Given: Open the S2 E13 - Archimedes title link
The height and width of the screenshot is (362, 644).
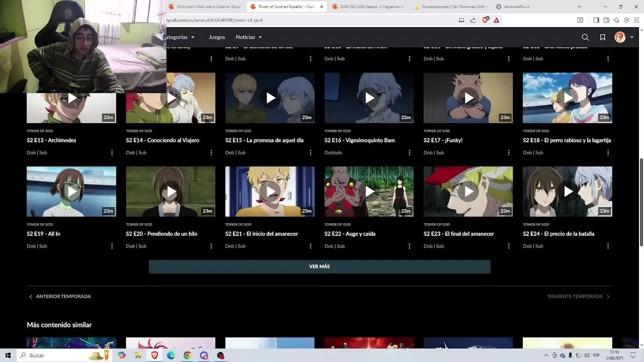Looking at the screenshot, I should pyautogui.click(x=51, y=140).
